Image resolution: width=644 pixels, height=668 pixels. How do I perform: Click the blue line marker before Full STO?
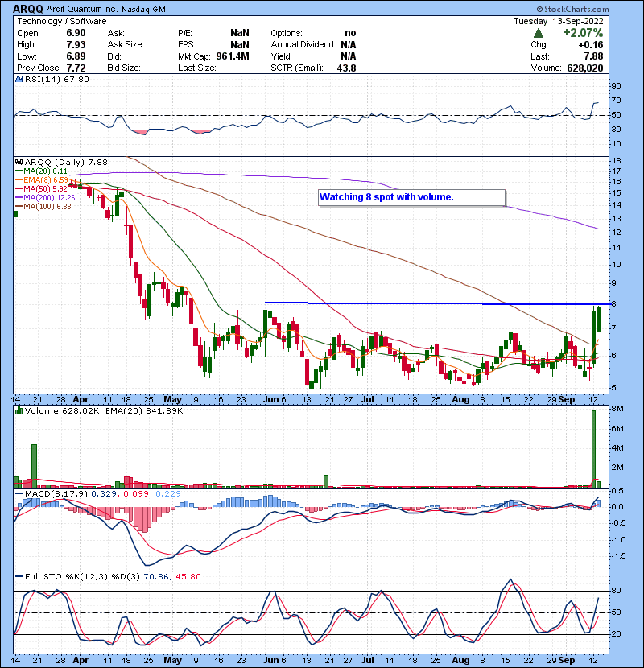pyautogui.click(x=19, y=577)
